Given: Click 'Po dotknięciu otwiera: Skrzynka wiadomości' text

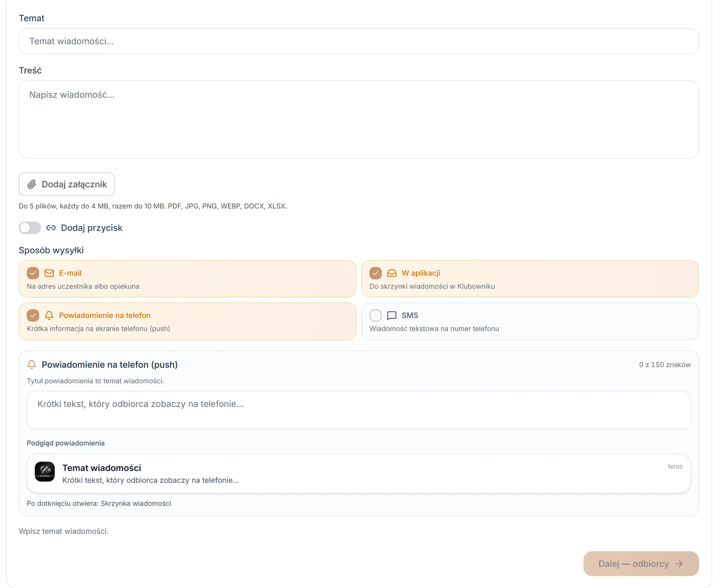Looking at the screenshot, I should point(99,503).
